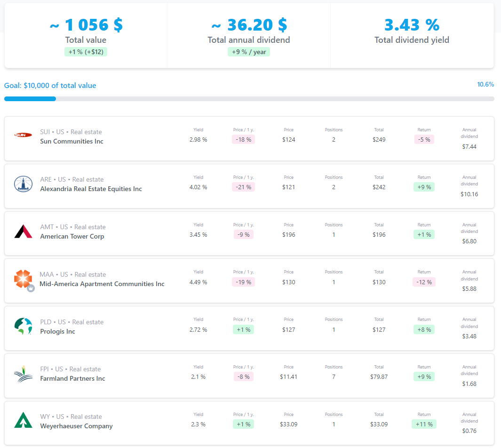Click the AMT • US • Real estate tag
This screenshot has height=448, width=501.
[x=73, y=227]
